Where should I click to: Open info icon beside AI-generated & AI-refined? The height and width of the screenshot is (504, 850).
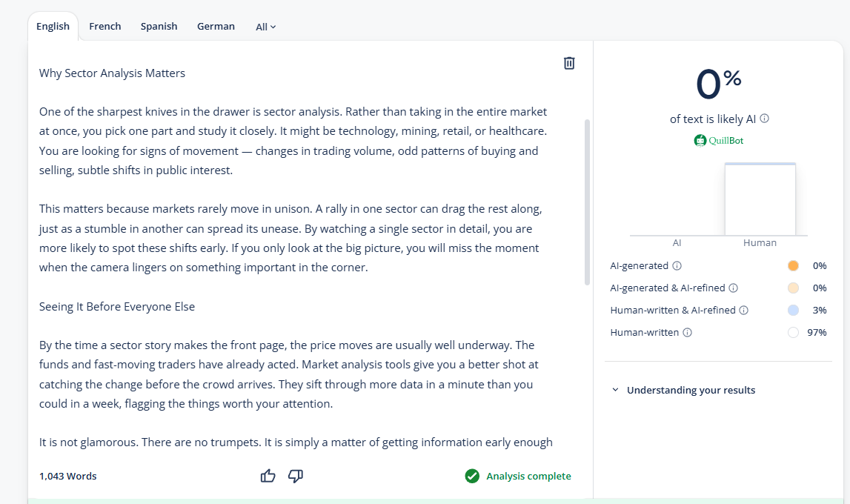point(734,288)
